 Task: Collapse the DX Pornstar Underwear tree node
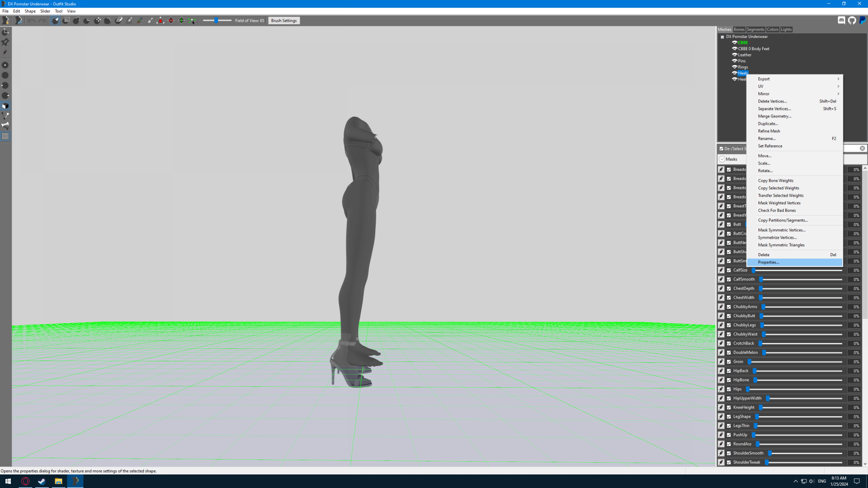tap(722, 37)
